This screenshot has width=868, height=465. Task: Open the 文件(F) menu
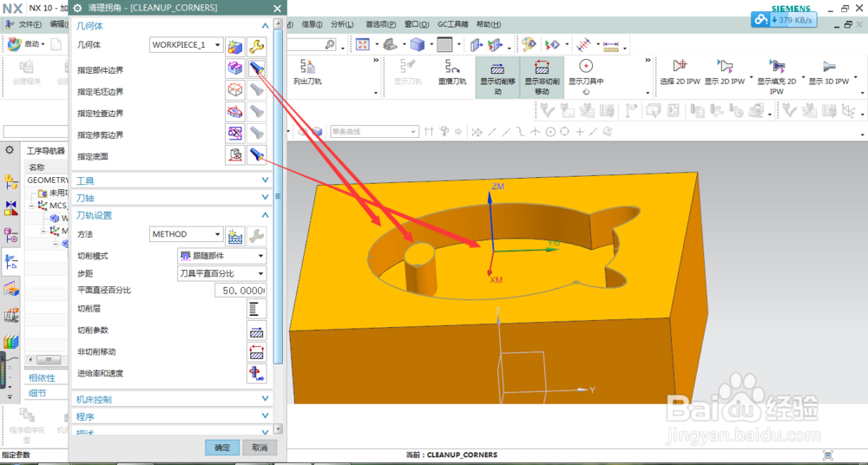point(30,24)
